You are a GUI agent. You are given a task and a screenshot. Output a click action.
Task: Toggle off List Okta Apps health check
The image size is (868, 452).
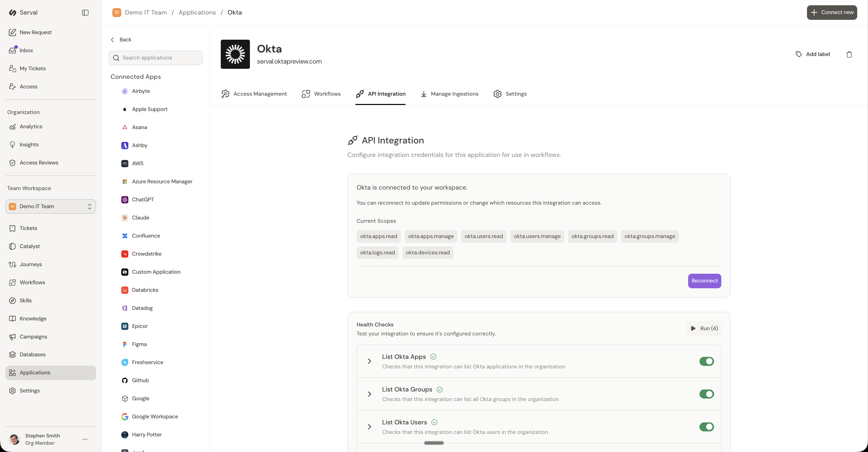[x=707, y=361]
